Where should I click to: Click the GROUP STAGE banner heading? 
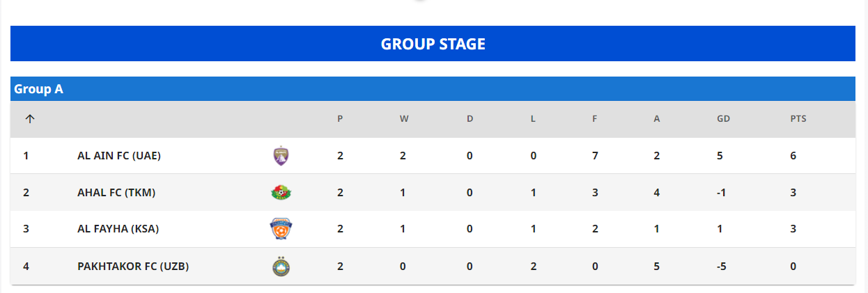[433, 44]
